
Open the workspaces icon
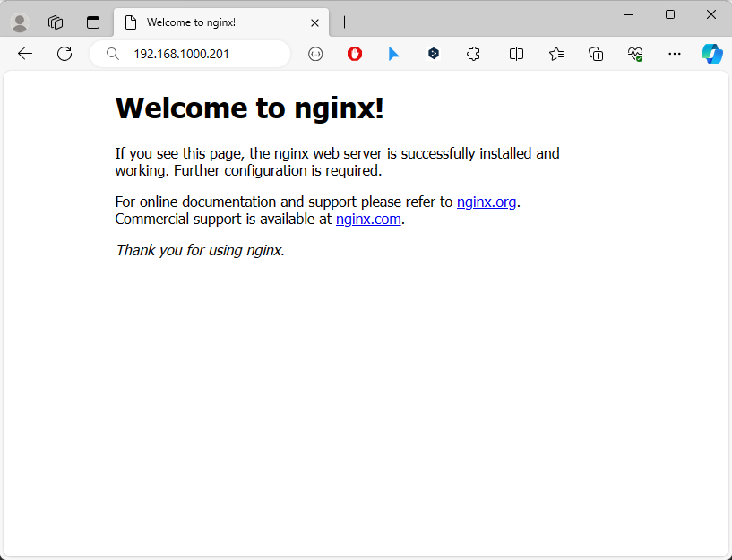point(56,22)
